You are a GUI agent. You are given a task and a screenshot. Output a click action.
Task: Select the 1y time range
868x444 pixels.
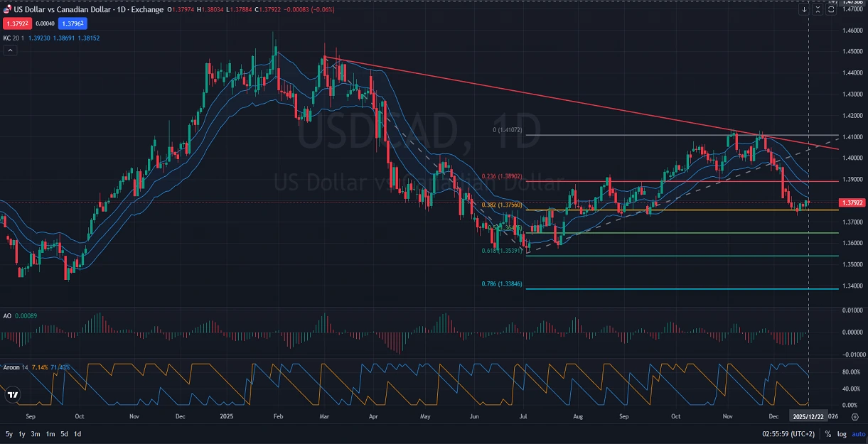click(22, 433)
